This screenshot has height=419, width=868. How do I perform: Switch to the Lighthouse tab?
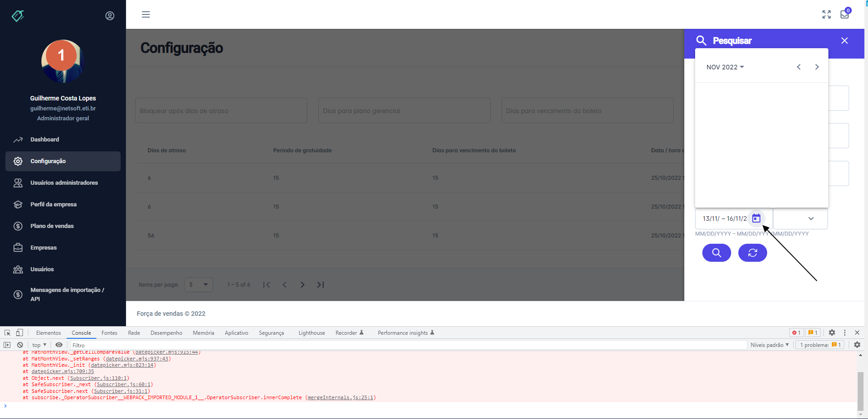[312, 332]
